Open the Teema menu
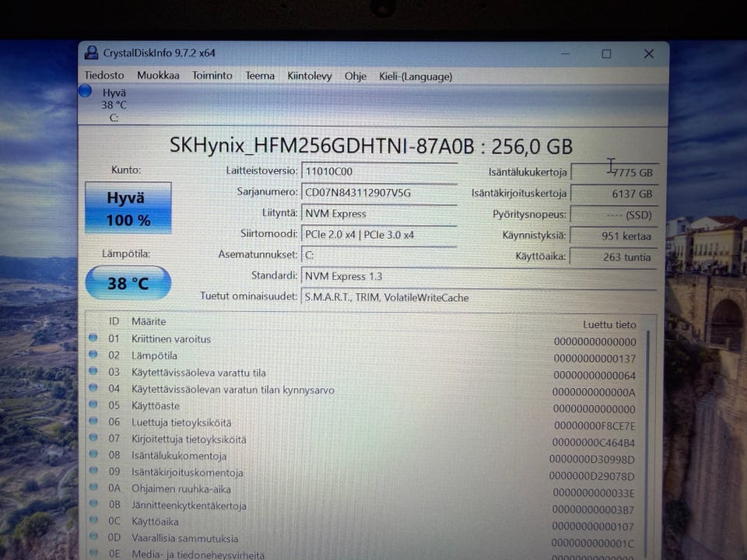Image resolution: width=747 pixels, height=560 pixels. (x=260, y=75)
